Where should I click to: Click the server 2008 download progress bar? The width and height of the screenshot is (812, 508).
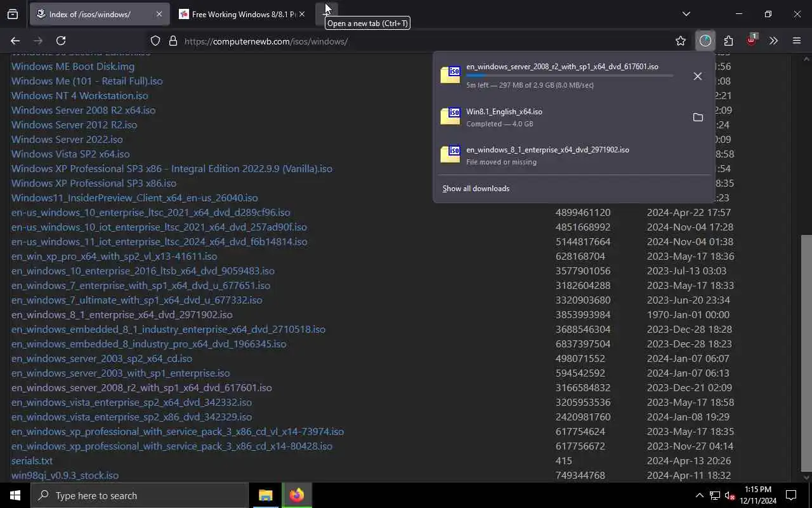click(570, 76)
